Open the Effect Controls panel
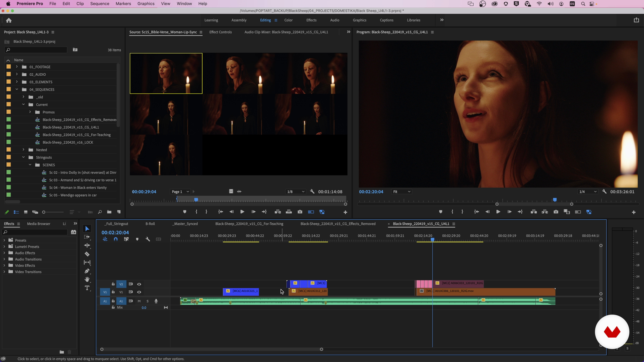644x362 pixels. coord(220,32)
